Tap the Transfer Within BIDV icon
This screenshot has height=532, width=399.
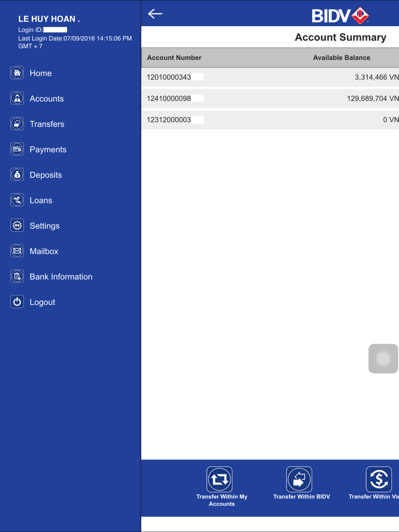tap(299, 479)
